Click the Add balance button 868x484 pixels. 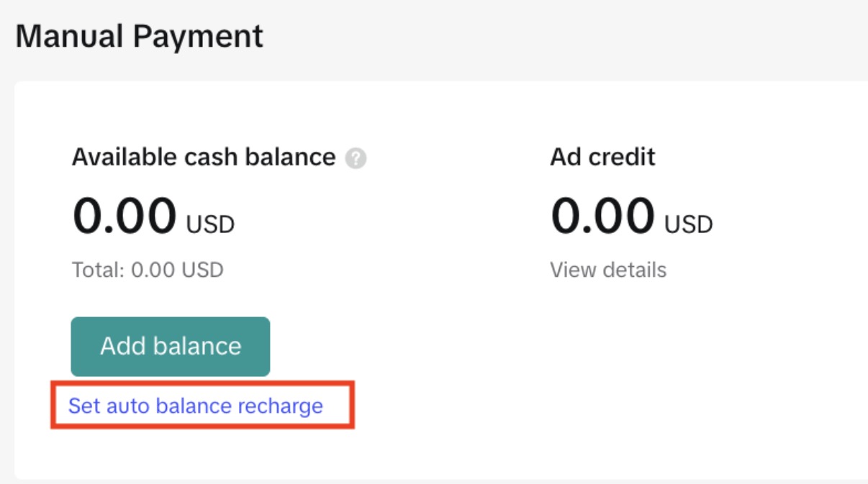click(x=171, y=347)
